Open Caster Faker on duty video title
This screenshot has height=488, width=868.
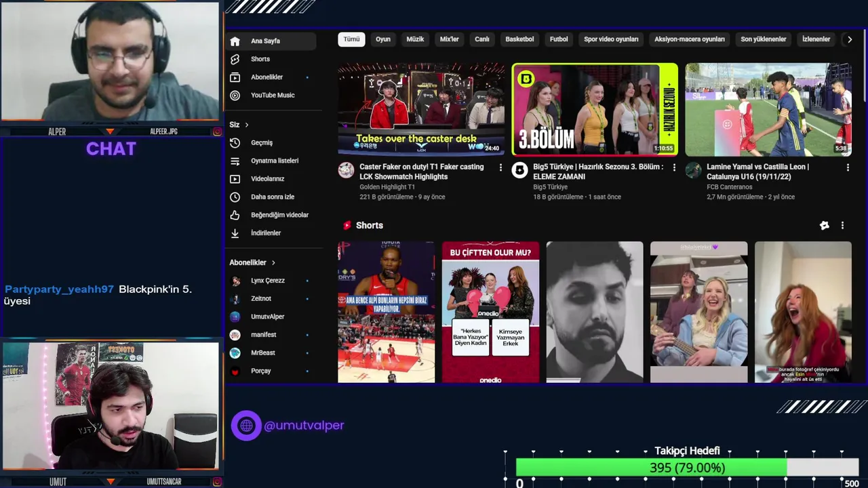tap(422, 171)
